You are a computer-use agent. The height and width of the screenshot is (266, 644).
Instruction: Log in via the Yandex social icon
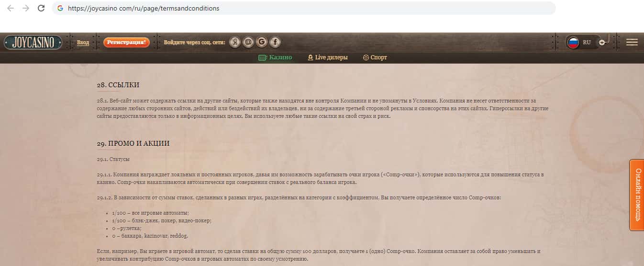(x=234, y=42)
